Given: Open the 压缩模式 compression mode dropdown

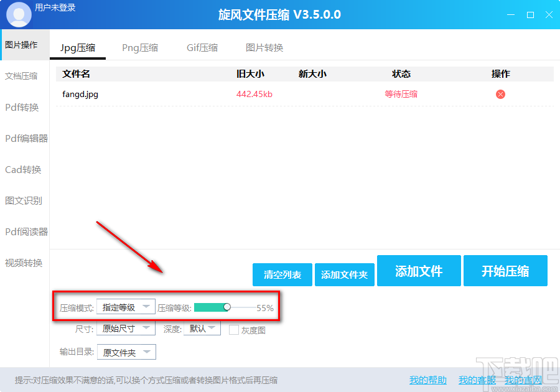Looking at the screenshot, I should (x=126, y=306).
